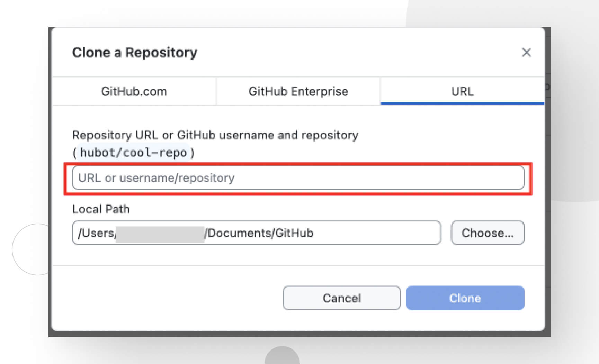
Task: Switch to the GitHub.com tab
Action: pyautogui.click(x=134, y=91)
